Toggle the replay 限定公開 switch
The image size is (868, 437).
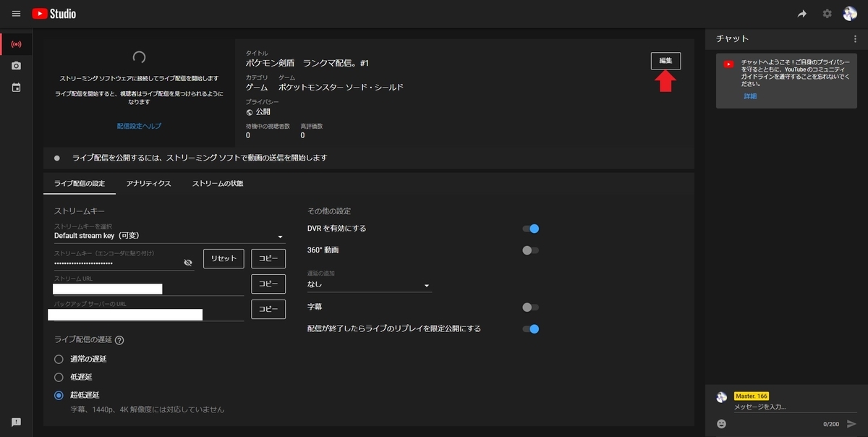[531, 329]
